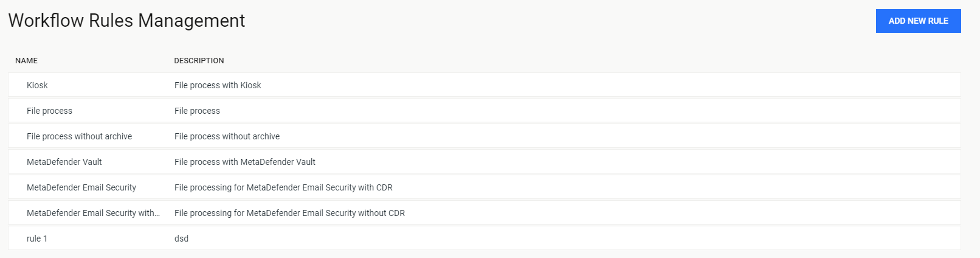
Task: Click the plain File process description cell
Action: click(x=197, y=111)
